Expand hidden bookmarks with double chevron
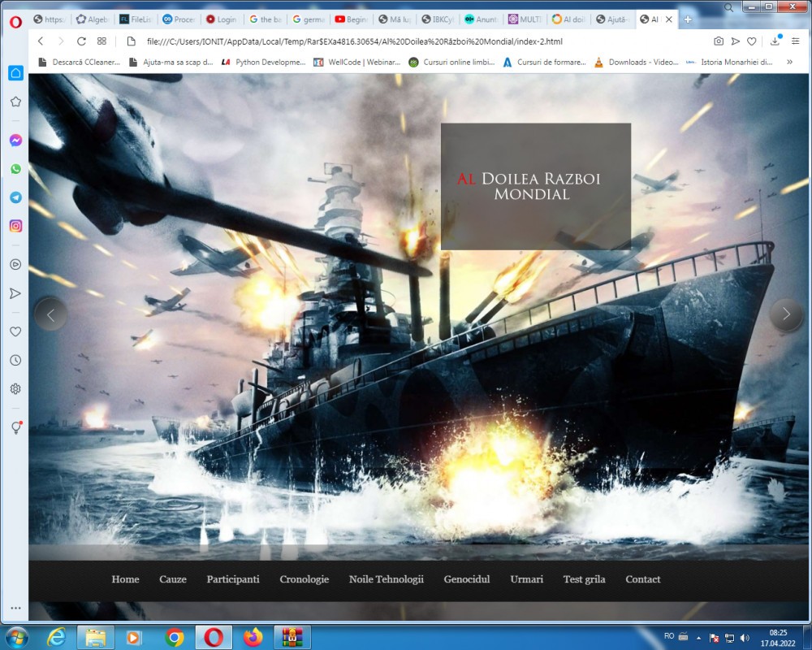The width and height of the screenshot is (812, 650). point(790,62)
